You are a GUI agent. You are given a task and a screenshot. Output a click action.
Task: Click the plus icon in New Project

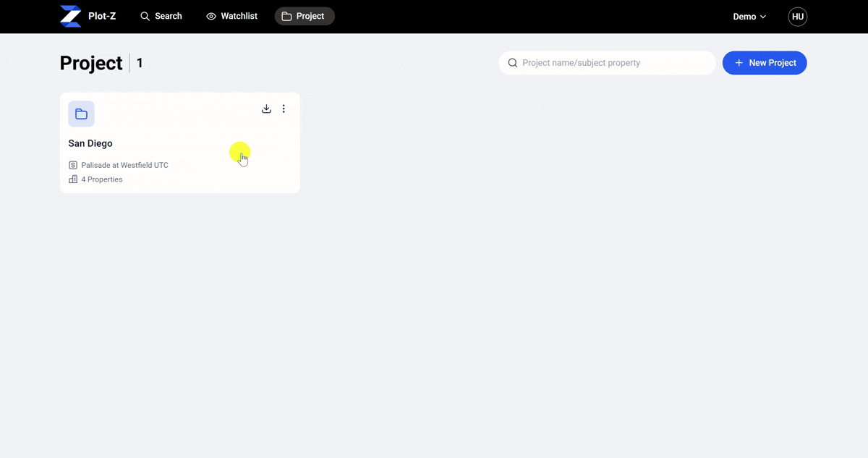pyautogui.click(x=739, y=63)
